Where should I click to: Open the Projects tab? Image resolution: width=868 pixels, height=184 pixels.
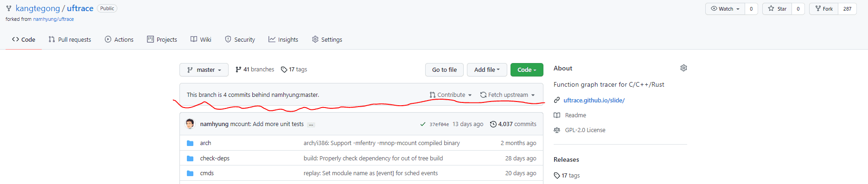click(162, 39)
